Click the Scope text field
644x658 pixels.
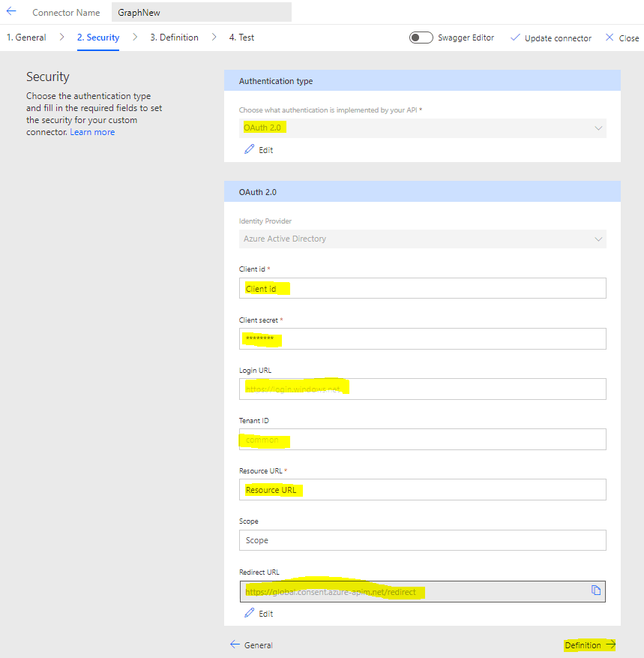pyautogui.click(x=422, y=540)
